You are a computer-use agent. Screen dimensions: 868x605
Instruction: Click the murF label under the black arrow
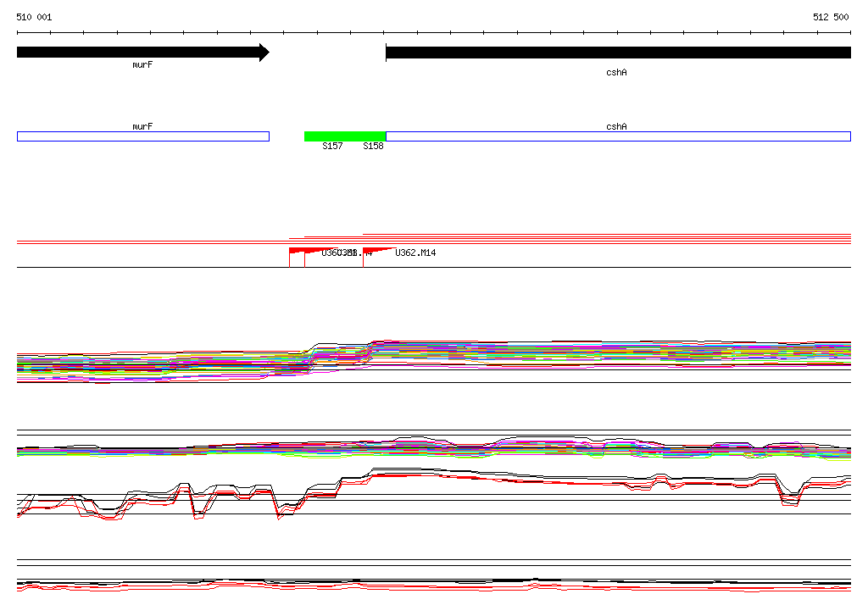[x=142, y=64]
